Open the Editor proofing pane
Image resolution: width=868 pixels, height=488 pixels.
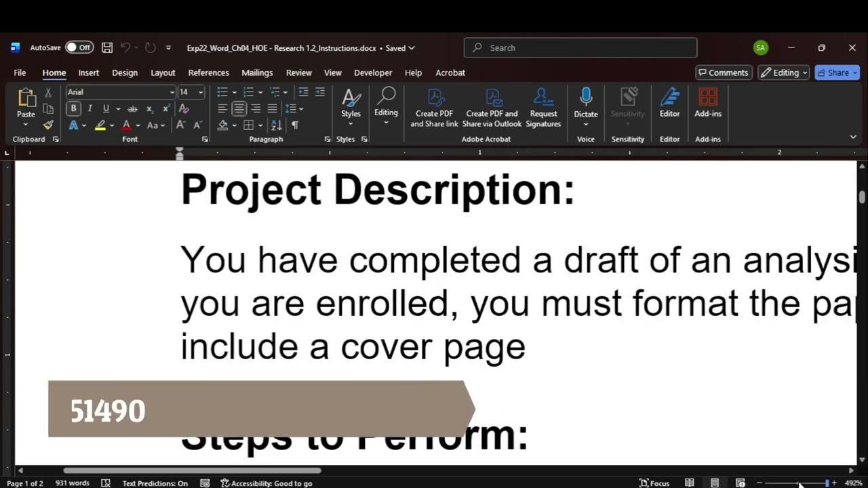point(669,103)
